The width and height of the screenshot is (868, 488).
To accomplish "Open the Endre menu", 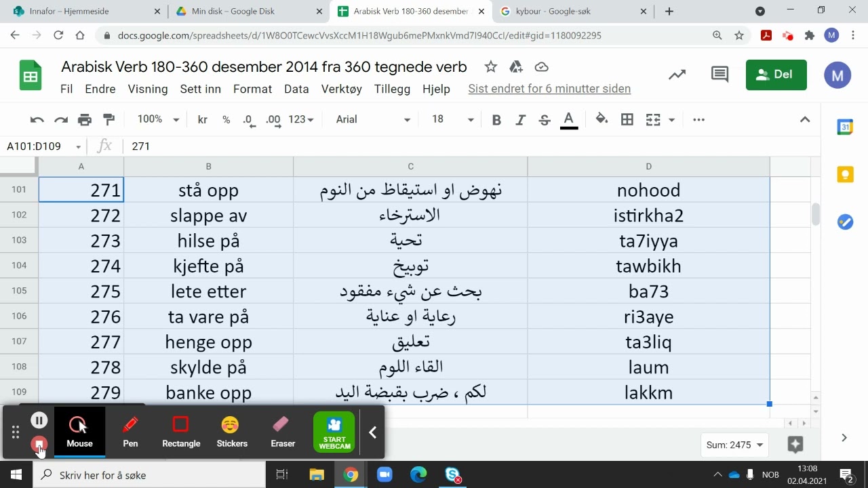I will 100,89.
